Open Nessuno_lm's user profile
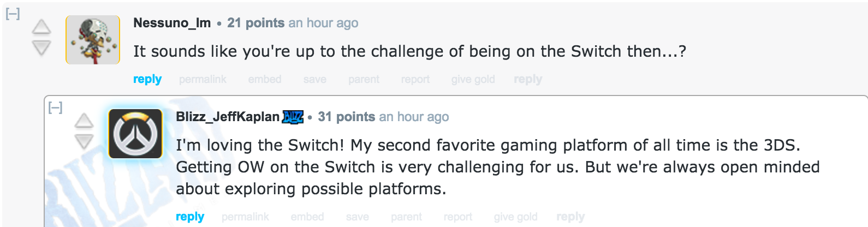This screenshot has width=868, height=227. point(172,23)
